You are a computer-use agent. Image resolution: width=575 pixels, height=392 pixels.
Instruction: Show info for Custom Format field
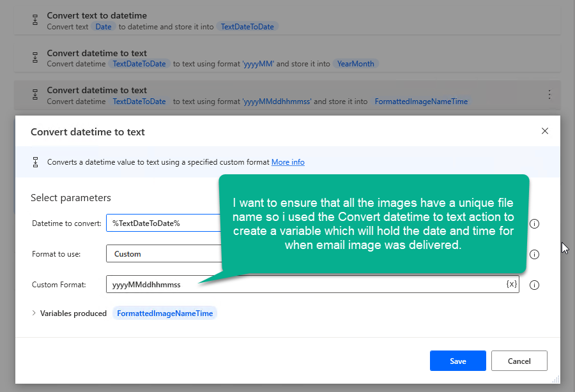coord(534,285)
